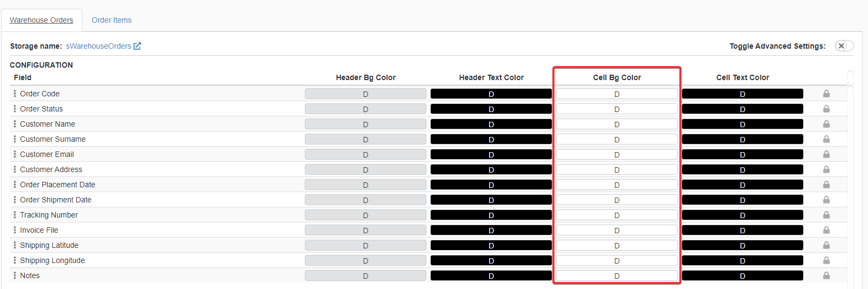Toggle Advanced Settings switch
Viewport: 868px width, 289px height.
click(844, 46)
